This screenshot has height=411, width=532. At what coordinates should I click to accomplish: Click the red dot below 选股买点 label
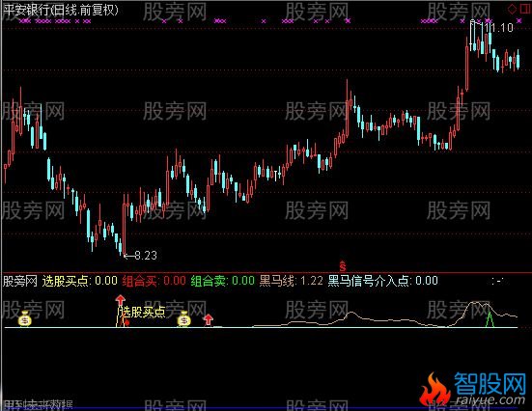pyautogui.click(x=126, y=323)
